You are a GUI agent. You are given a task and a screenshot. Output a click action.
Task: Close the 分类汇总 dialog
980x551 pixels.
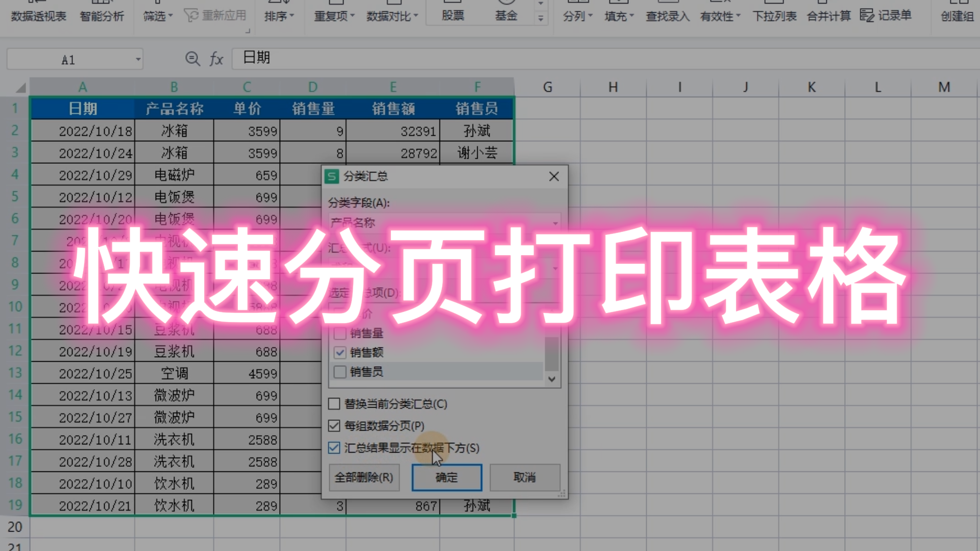click(x=554, y=177)
